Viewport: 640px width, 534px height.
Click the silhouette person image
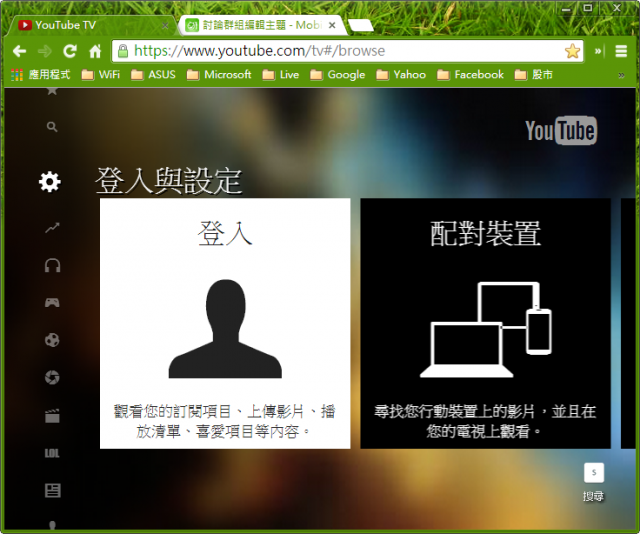(225, 329)
